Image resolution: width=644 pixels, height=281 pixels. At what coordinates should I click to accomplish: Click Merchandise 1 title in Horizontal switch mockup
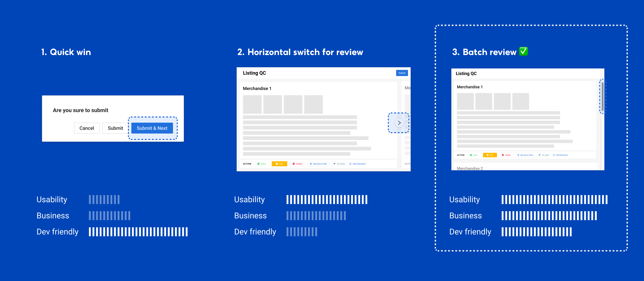click(x=257, y=88)
